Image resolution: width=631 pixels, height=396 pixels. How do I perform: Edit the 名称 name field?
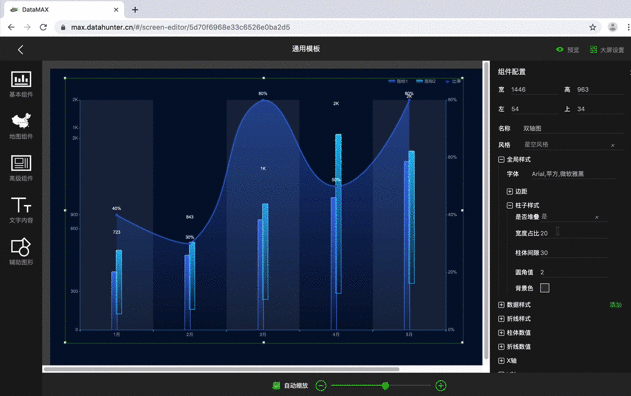point(573,129)
